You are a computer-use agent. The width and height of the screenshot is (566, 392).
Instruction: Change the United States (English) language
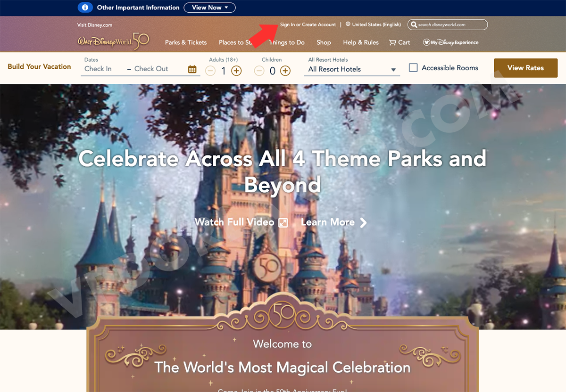click(376, 24)
